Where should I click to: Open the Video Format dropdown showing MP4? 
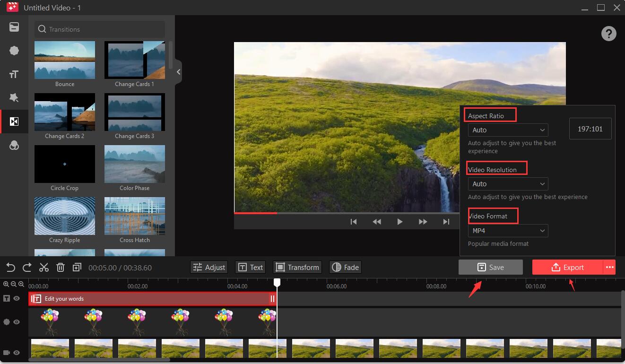(508, 231)
